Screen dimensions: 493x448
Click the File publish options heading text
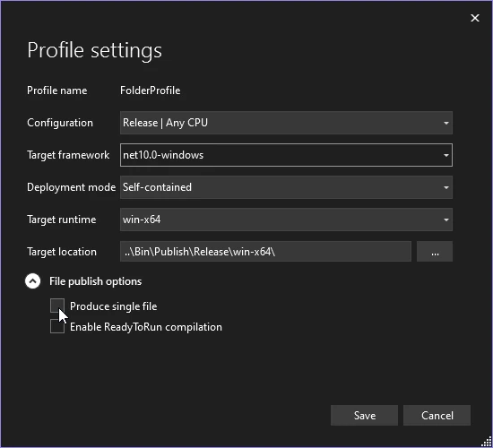pos(95,281)
